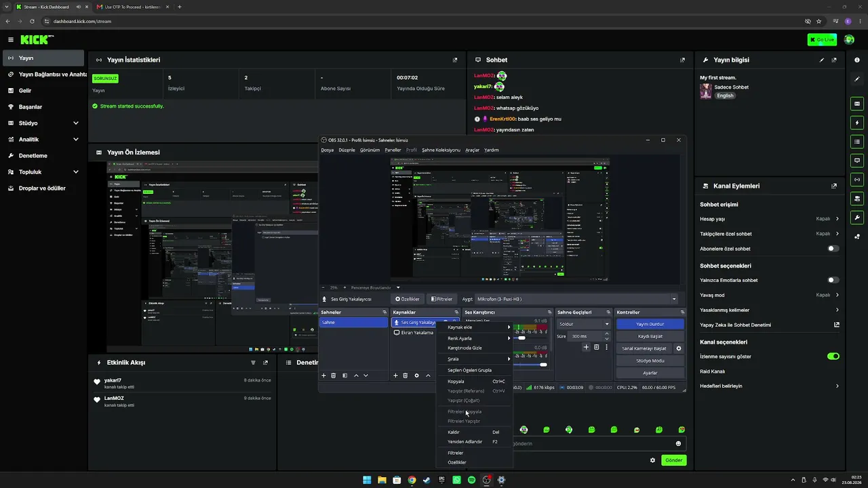Open source properties gear in Kaynaklar toolbar
The image size is (868, 488).
coord(416,375)
